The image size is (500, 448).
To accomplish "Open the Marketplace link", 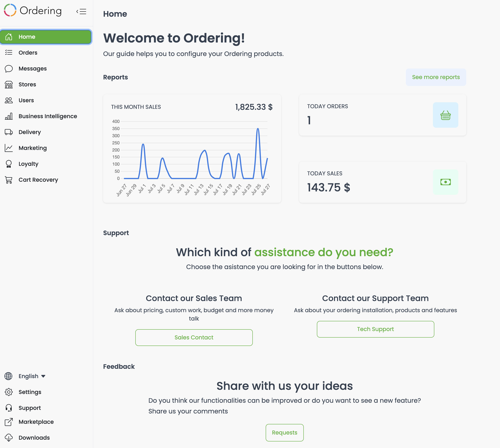I will [x=46, y=422].
